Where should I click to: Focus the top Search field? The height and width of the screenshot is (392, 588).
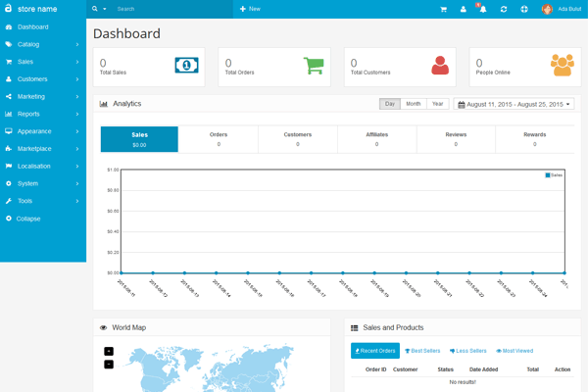172,9
